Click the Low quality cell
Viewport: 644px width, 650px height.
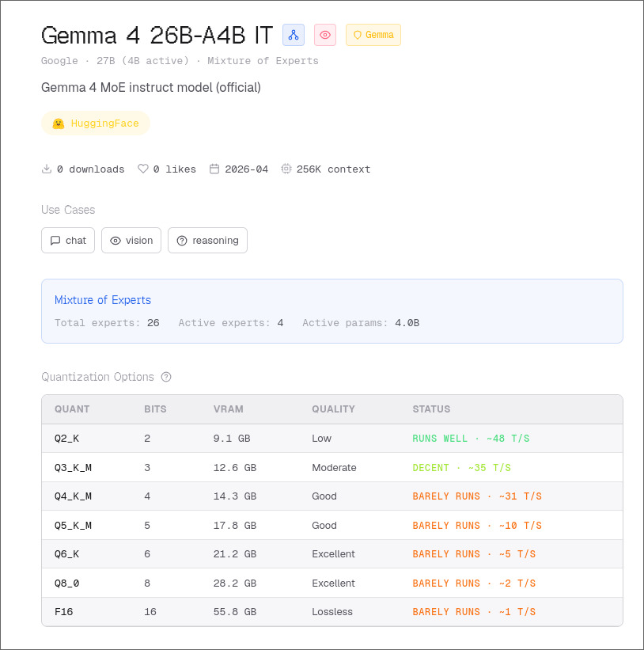click(321, 439)
